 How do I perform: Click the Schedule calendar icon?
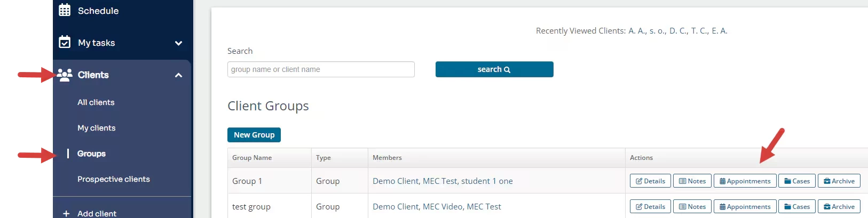click(x=65, y=10)
